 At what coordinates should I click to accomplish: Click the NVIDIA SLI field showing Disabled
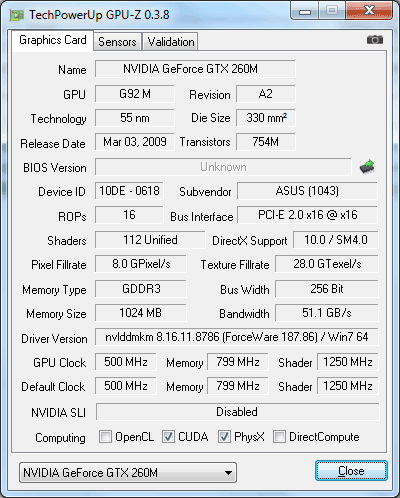pyautogui.click(x=237, y=412)
